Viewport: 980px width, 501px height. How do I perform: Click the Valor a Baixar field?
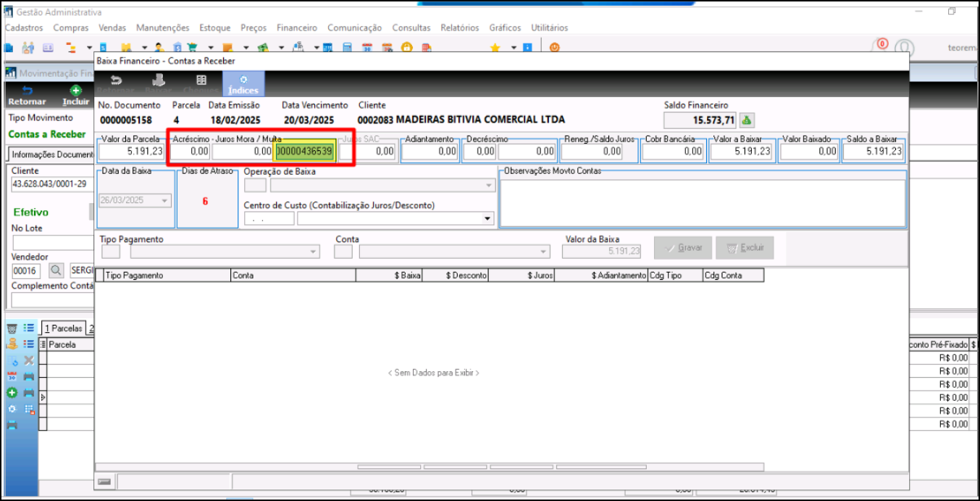[x=742, y=152]
